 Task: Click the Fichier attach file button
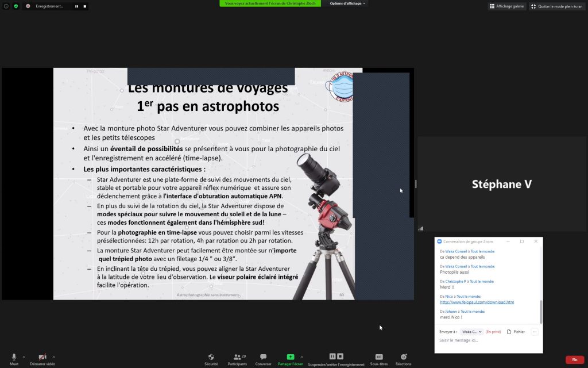(516, 332)
